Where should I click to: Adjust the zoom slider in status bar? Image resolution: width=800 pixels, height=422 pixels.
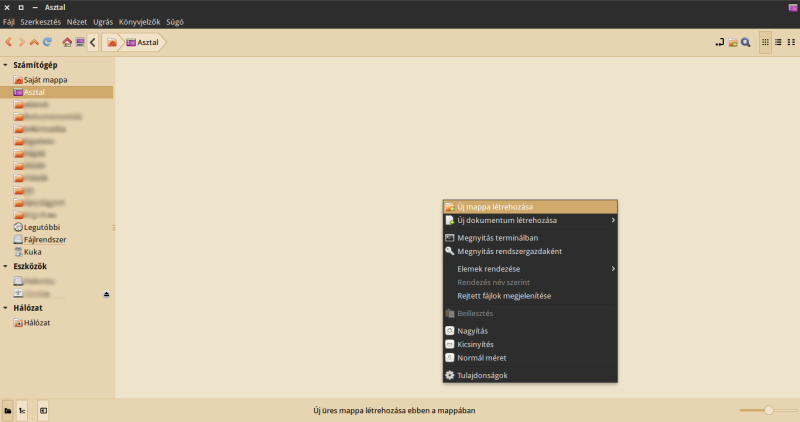(768, 410)
